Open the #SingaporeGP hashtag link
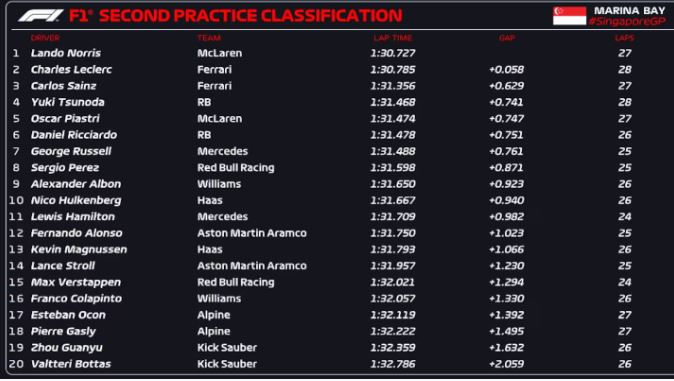 click(627, 21)
